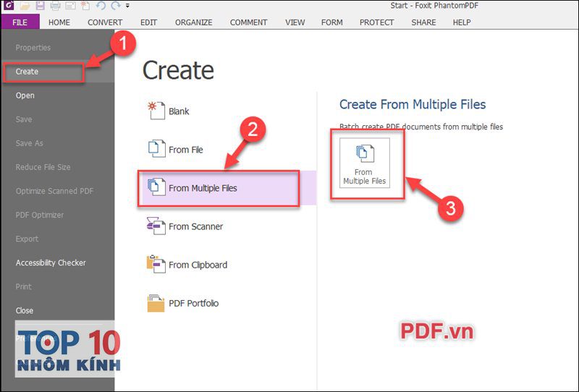The height and width of the screenshot is (392, 579).
Task: Choose Reduce File Size in sidebar
Action: pyautogui.click(x=58, y=167)
